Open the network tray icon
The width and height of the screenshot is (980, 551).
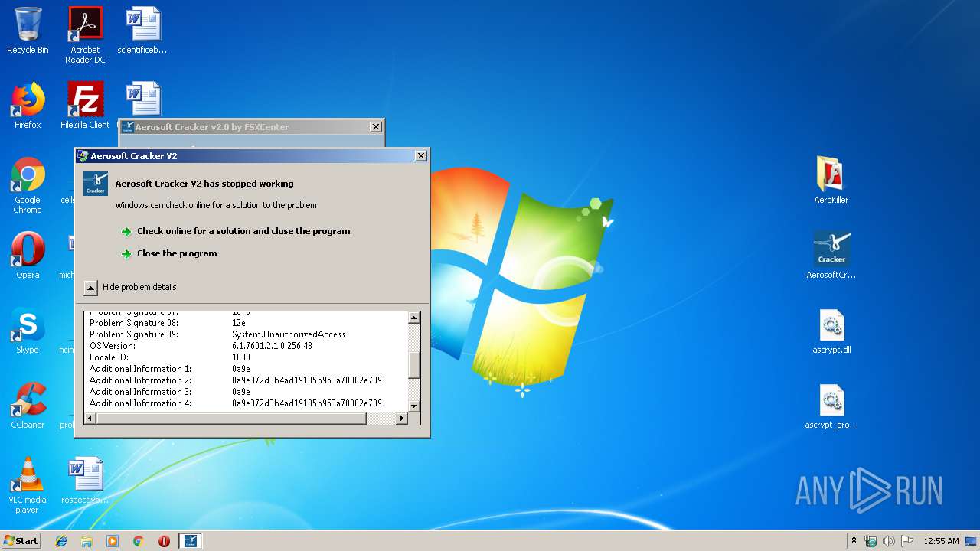[871, 541]
